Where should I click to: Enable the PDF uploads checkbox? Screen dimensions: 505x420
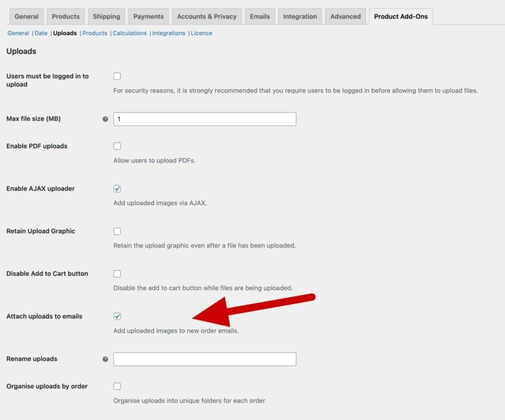[x=117, y=146]
